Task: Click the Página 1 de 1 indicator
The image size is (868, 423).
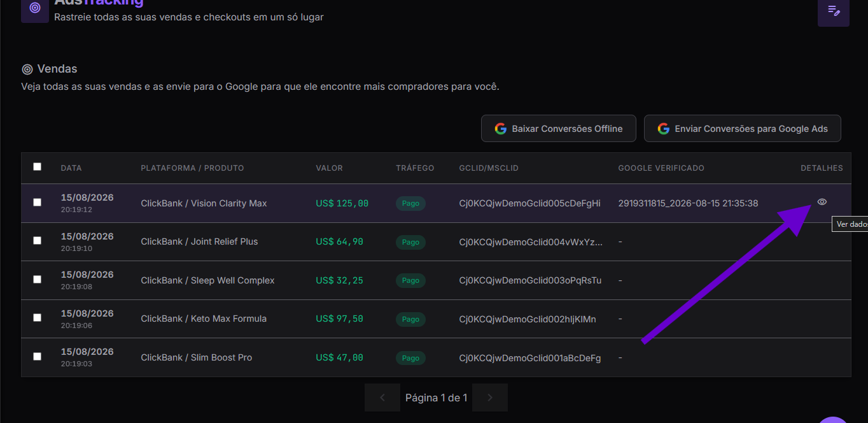Action: [x=437, y=398]
